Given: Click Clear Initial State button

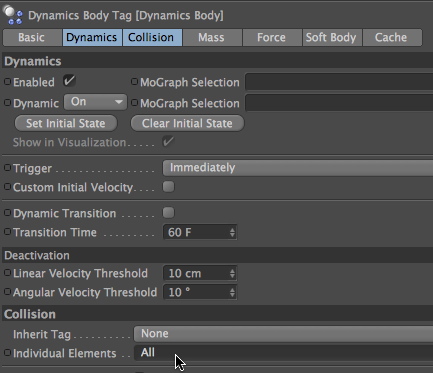Looking at the screenshot, I should point(187,123).
